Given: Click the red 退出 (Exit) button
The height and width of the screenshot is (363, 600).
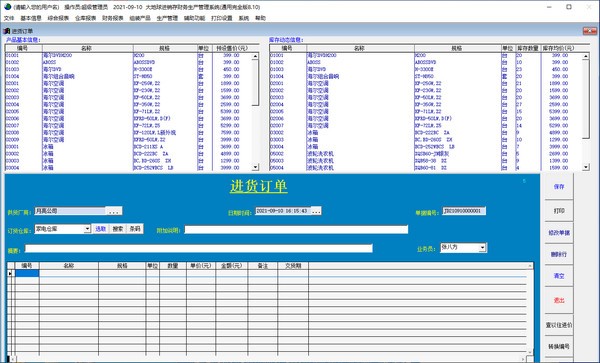Looking at the screenshot, I should (559, 300).
